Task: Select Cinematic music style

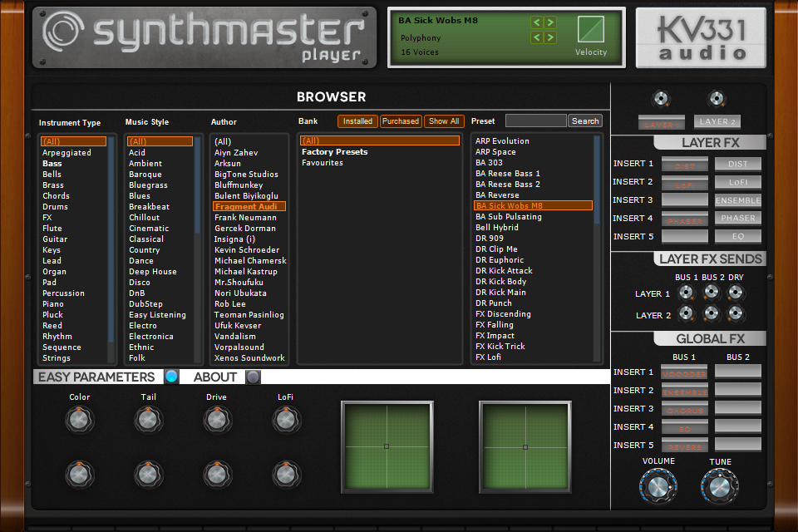Action: (x=149, y=229)
